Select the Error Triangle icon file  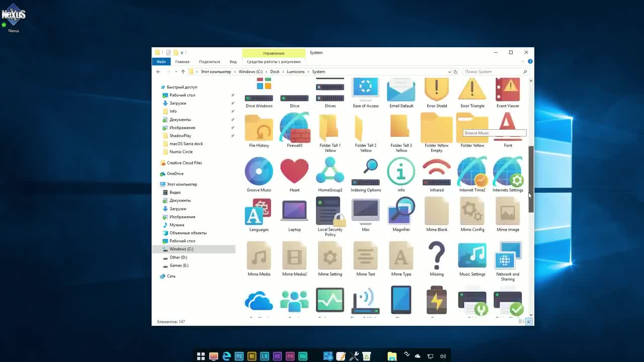point(472,94)
